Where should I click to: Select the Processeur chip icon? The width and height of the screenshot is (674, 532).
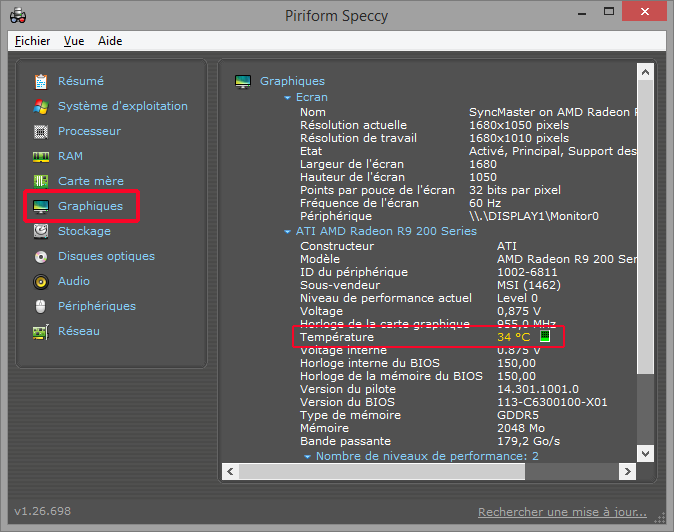(41, 131)
